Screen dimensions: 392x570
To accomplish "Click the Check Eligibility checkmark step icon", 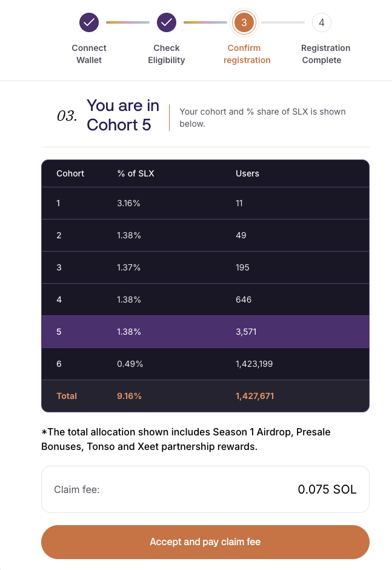I will [x=167, y=23].
